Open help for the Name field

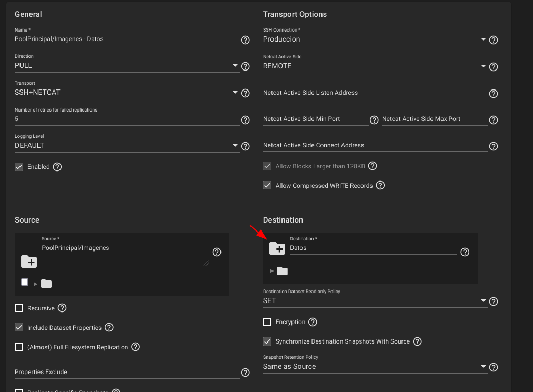[245, 40]
